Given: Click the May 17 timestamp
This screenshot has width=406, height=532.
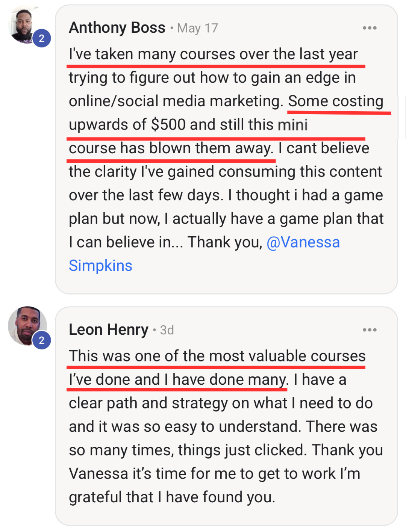Looking at the screenshot, I should 197,28.
